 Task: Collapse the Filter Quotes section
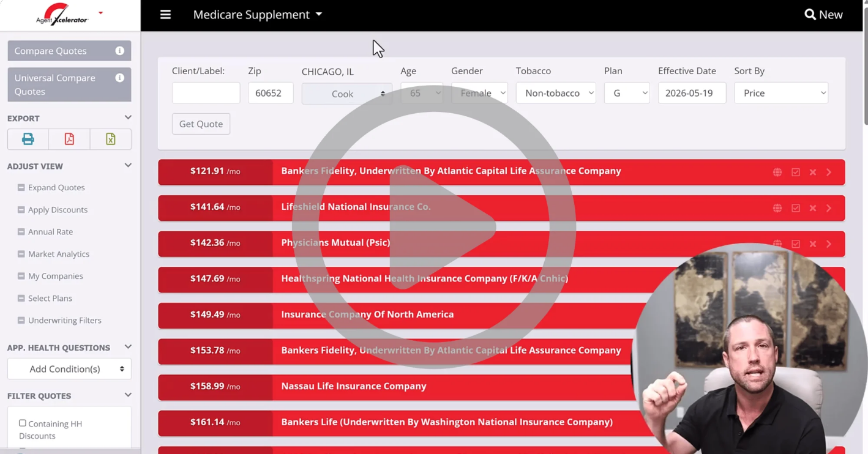(x=128, y=395)
